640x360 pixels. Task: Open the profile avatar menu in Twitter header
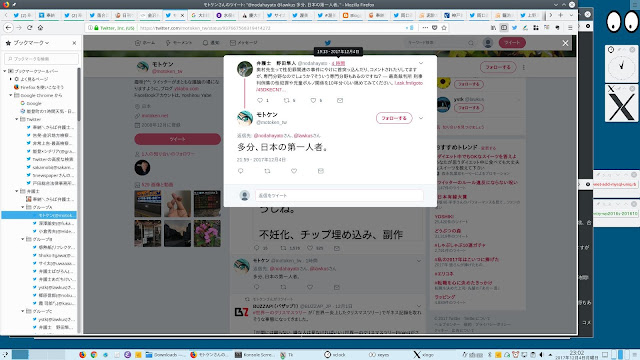[x=488, y=42]
